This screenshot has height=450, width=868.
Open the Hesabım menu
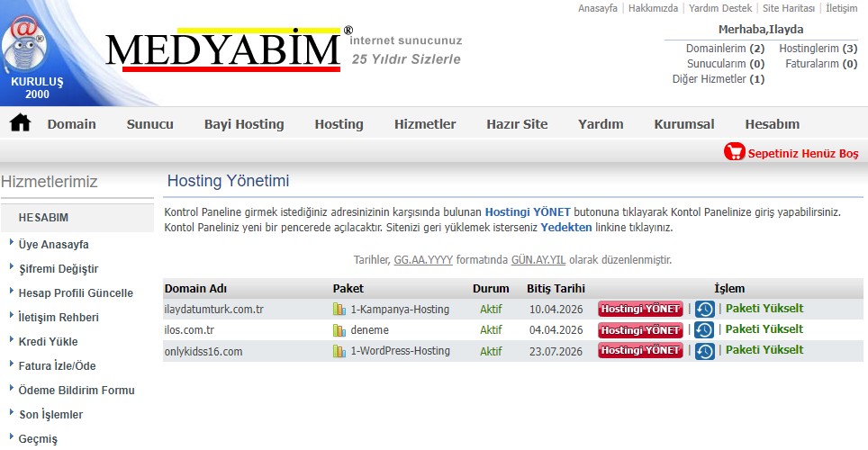773,124
